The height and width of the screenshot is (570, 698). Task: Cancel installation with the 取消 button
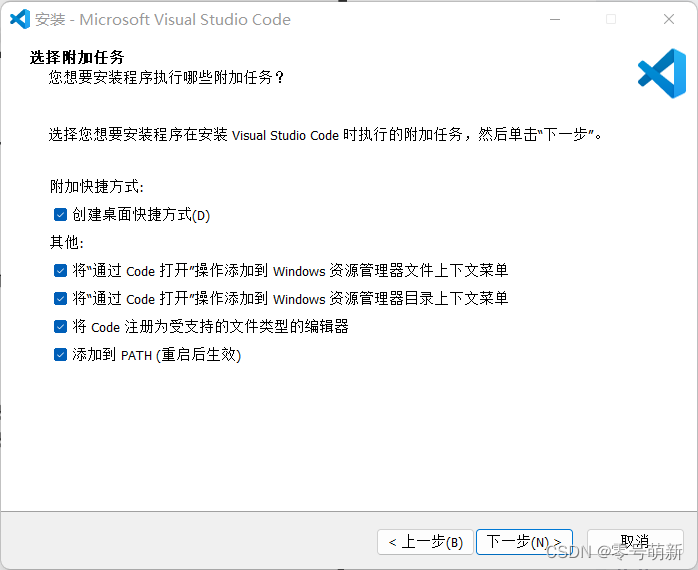(635, 542)
